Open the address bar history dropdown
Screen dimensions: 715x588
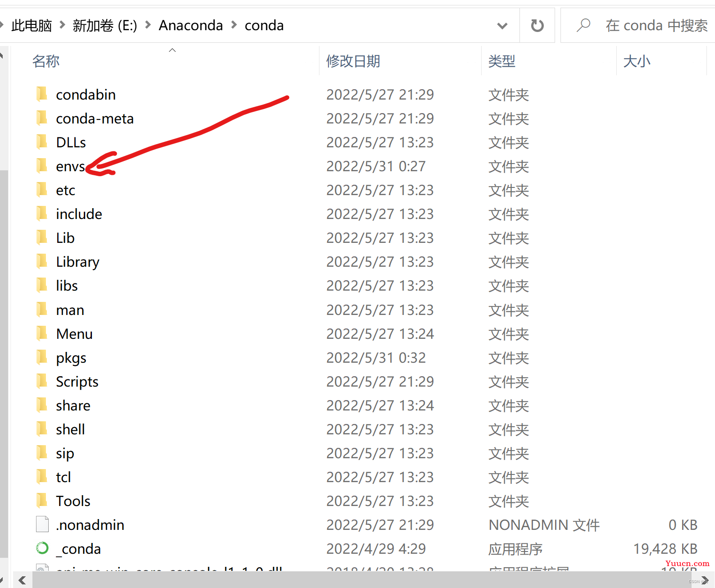pyautogui.click(x=502, y=26)
